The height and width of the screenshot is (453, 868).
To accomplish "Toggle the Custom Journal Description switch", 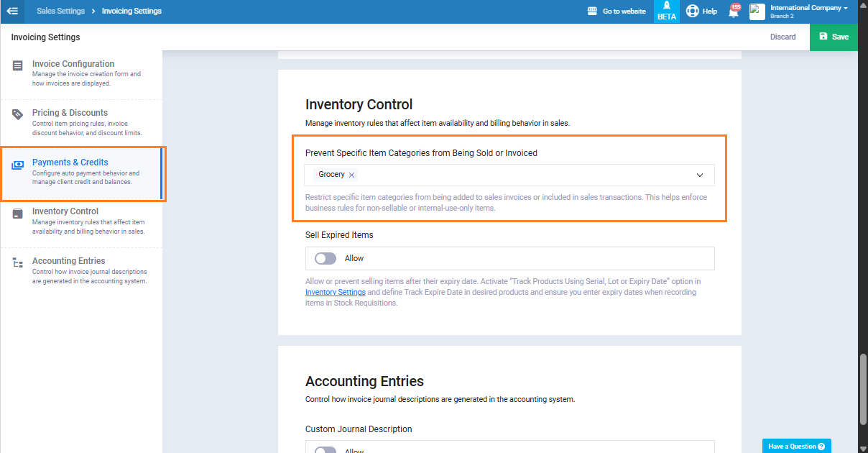I will point(325,450).
